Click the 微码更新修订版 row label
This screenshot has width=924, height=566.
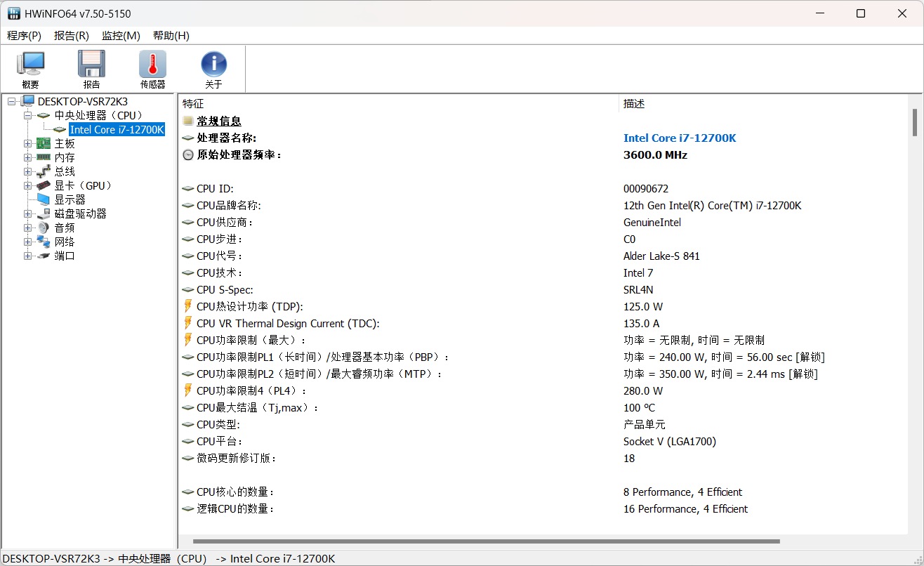[x=237, y=459]
